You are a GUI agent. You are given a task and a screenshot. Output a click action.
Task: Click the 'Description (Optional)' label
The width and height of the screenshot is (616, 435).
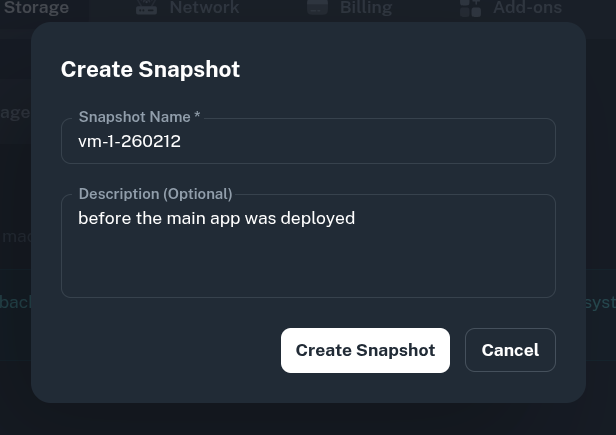click(155, 194)
